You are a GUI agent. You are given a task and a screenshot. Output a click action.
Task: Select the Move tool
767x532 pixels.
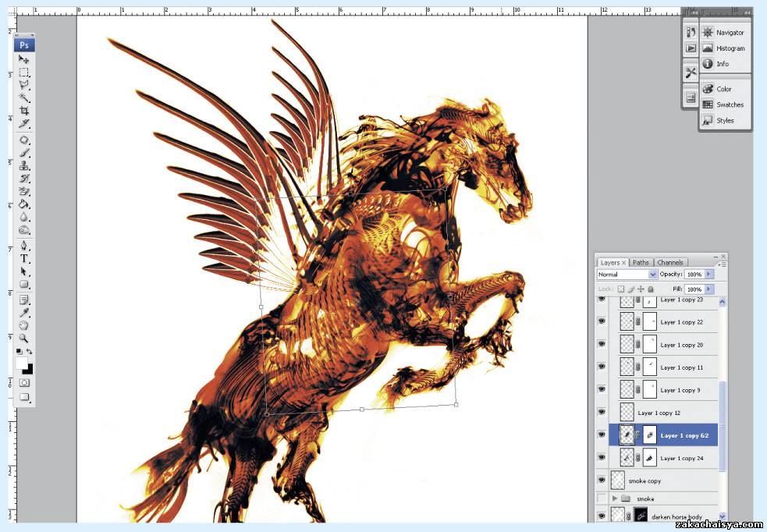23,59
